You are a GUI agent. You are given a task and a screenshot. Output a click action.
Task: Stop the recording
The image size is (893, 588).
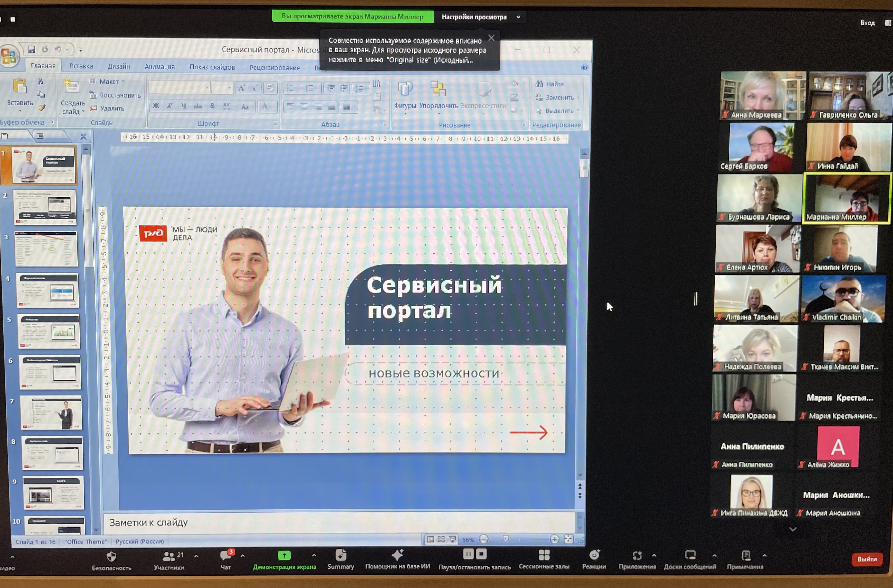tap(481, 554)
